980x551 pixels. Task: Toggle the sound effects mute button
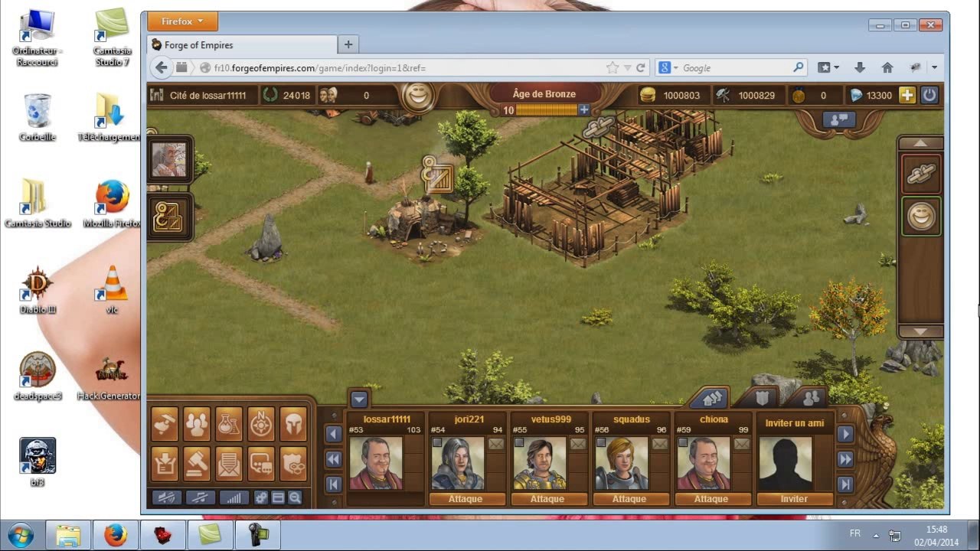167,497
